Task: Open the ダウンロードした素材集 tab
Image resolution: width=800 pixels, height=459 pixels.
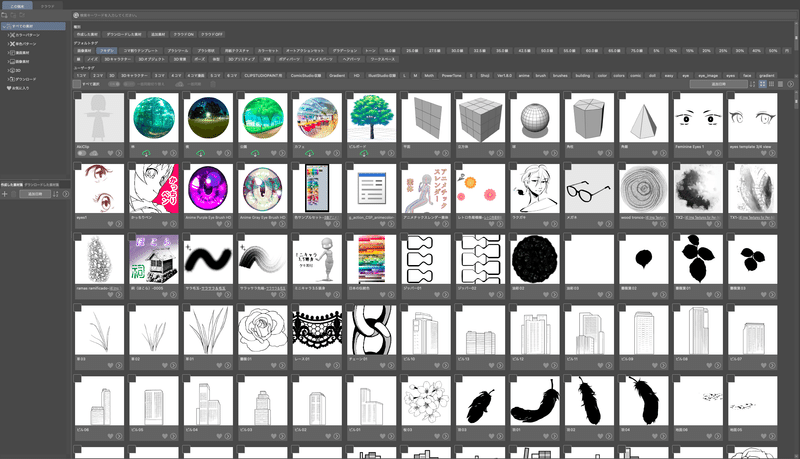Action: 42,185
